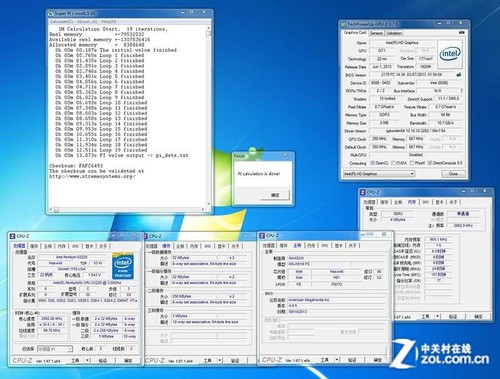Click 确定 in the mainboard-tab CPU-Z window
This screenshot has height=379, width=500.
(377, 360)
